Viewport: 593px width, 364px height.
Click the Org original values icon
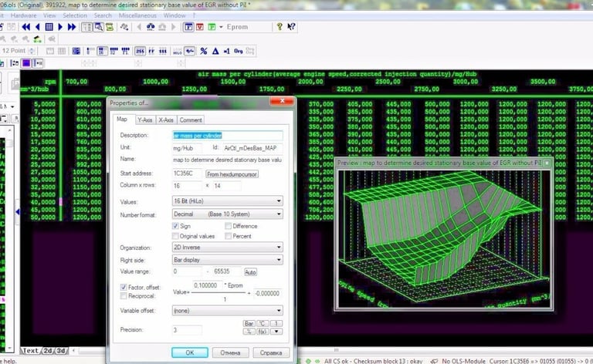click(x=239, y=51)
